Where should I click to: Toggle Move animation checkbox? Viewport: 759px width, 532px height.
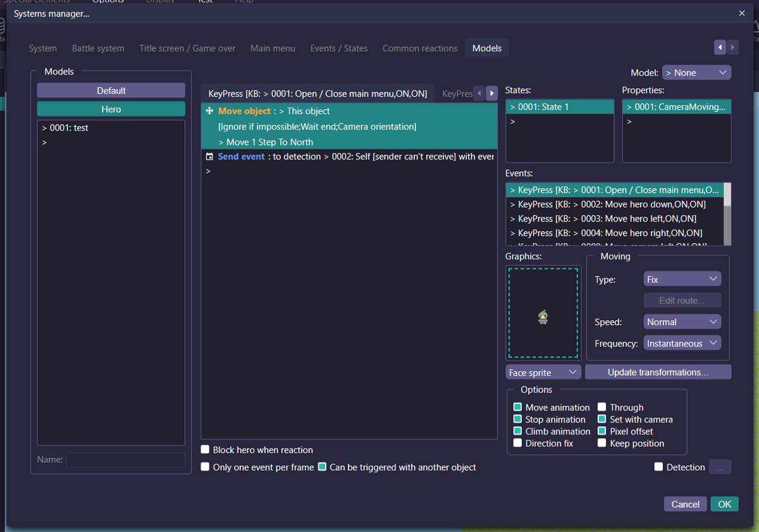click(517, 407)
